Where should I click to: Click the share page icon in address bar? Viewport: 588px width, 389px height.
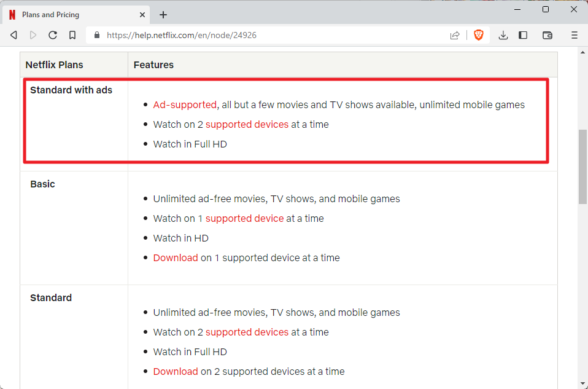[x=455, y=36]
